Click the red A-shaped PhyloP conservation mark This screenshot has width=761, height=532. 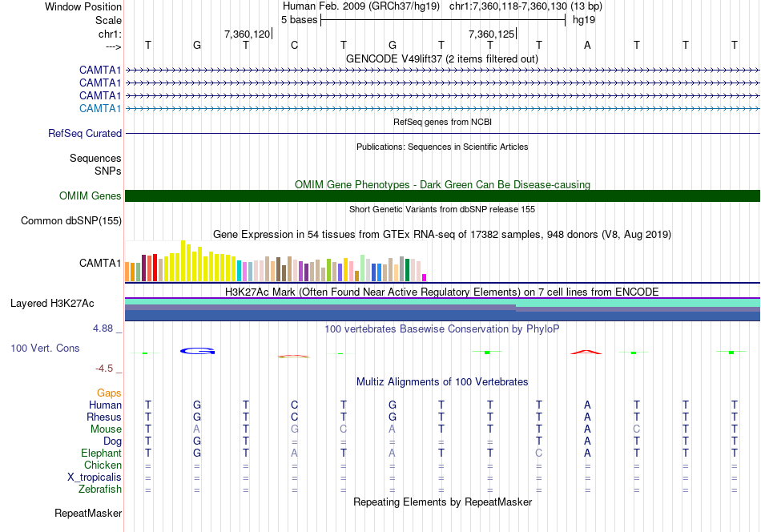pyautogui.click(x=586, y=352)
